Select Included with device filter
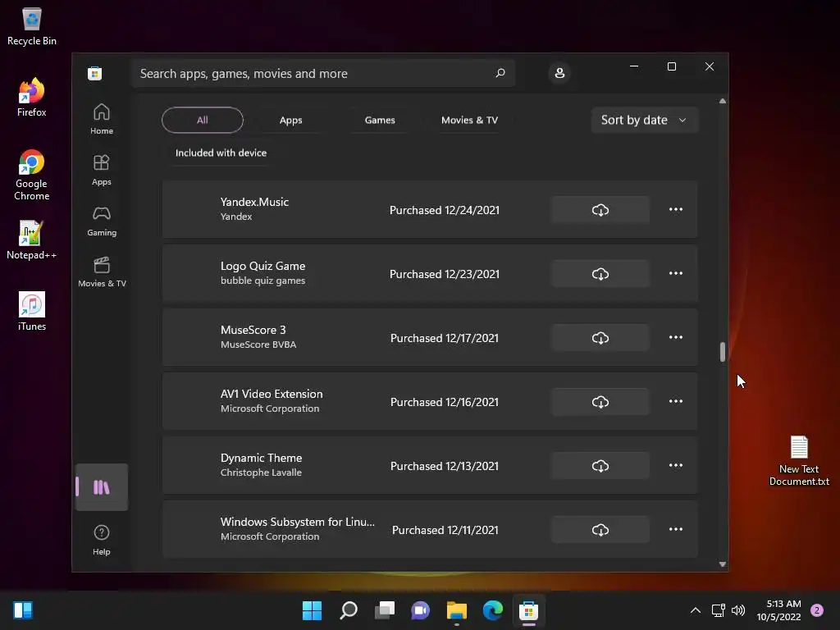The width and height of the screenshot is (840, 630). point(221,153)
